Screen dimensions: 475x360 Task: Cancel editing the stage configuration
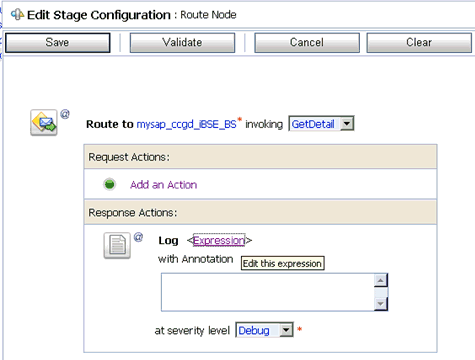[307, 43]
